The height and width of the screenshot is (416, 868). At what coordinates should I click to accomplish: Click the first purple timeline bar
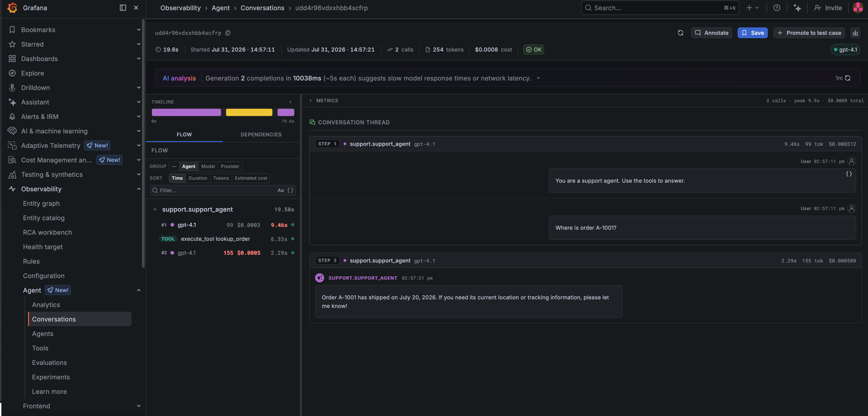pos(186,112)
